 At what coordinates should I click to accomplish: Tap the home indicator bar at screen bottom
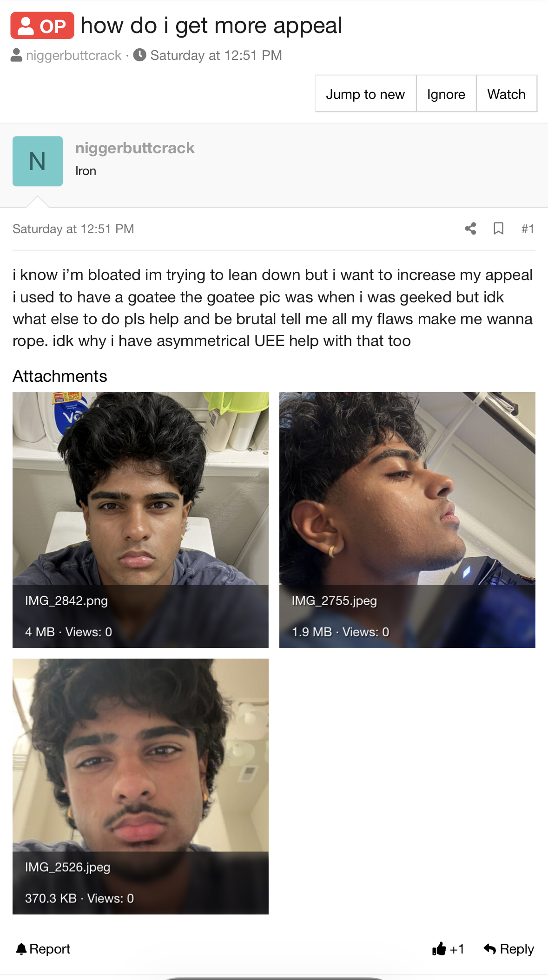coord(274,978)
